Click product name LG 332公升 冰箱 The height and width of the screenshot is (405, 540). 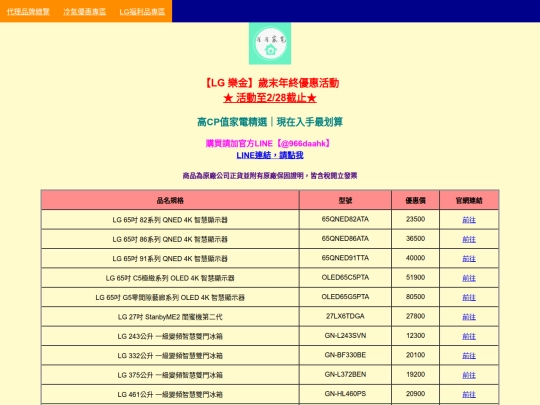point(170,355)
